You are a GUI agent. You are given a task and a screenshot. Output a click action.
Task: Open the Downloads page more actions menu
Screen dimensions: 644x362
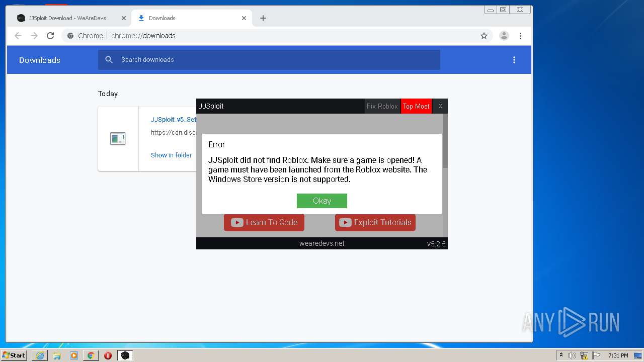pos(514,60)
